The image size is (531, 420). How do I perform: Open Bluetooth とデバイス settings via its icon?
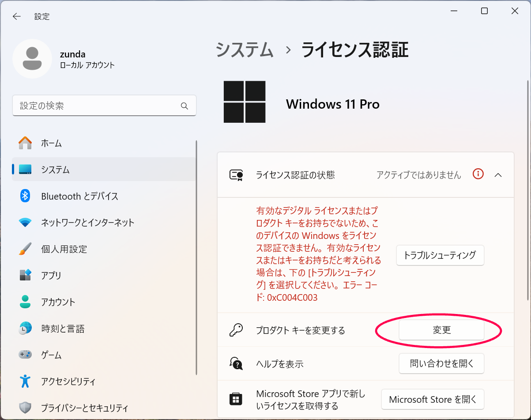[25, 196]
